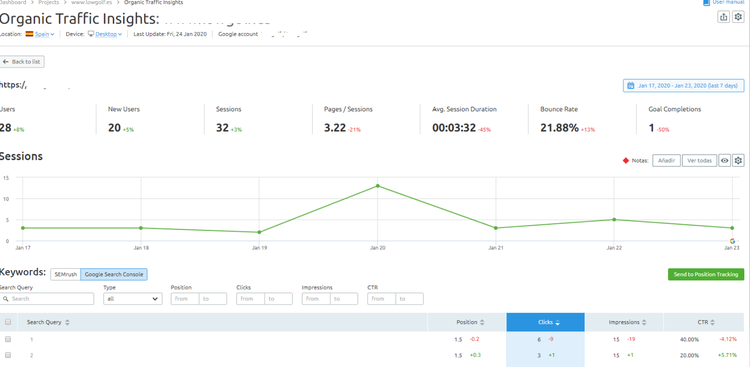Click the desktop monitor icon
The width and height of the screenshot is (750, 367).
91,34
